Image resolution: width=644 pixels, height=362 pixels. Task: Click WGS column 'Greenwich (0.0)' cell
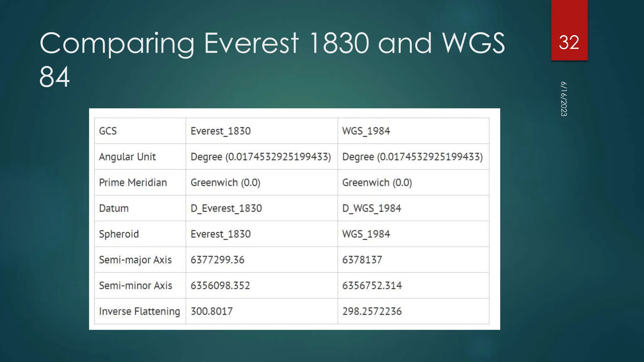(x=413, y=183)
